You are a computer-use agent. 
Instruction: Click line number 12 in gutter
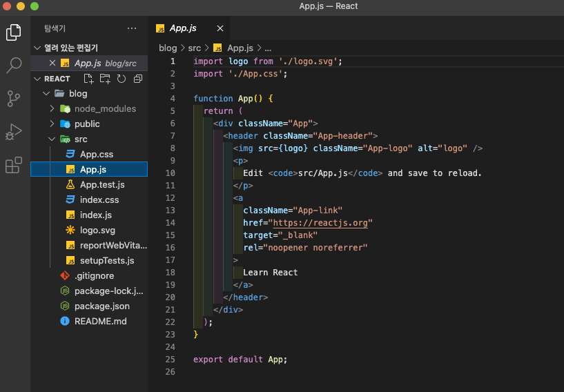pyautogui.click(x=170, y=198)
